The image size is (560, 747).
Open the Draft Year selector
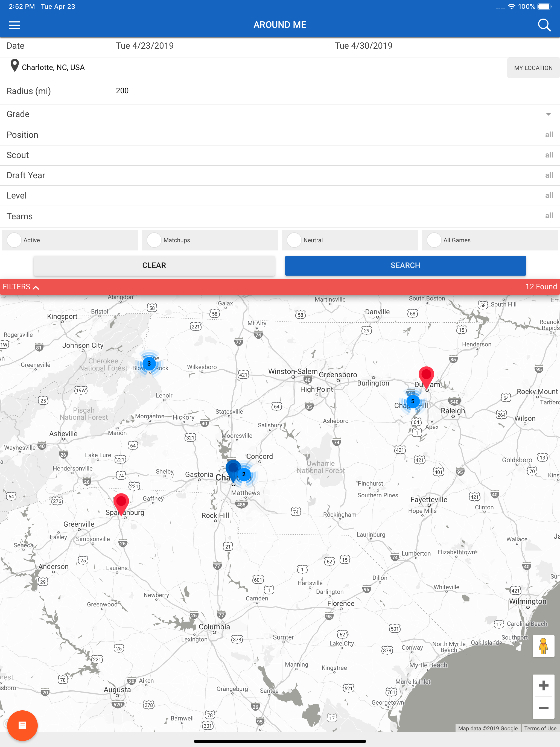[280, 175]
